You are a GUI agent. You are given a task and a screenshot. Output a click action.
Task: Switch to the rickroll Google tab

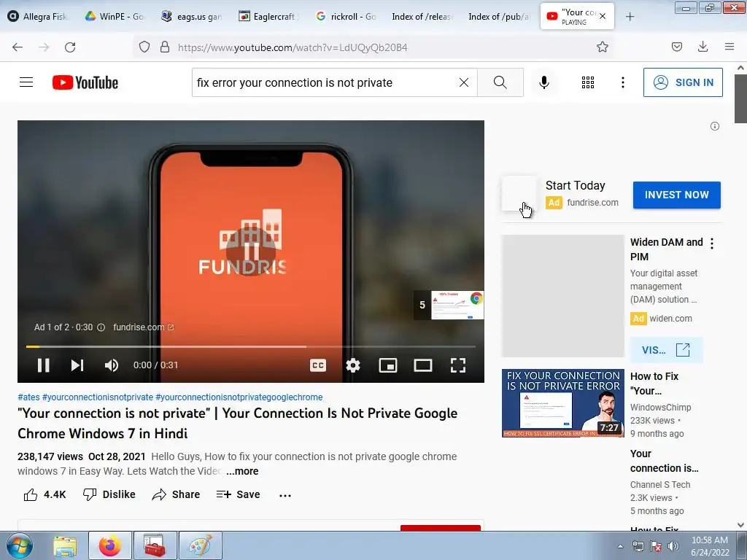(x=347, y=17)
